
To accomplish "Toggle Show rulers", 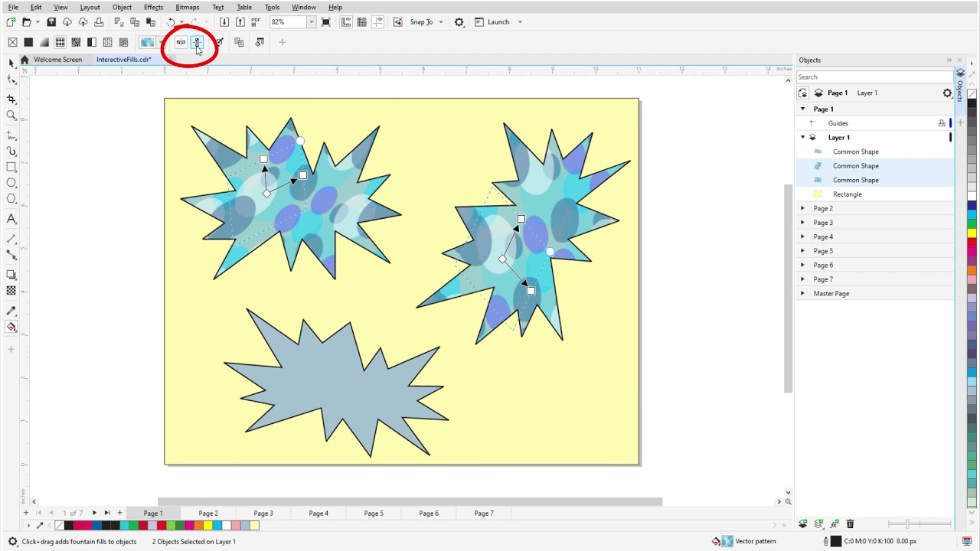I will pyautogui.click(x=345, y=22).
